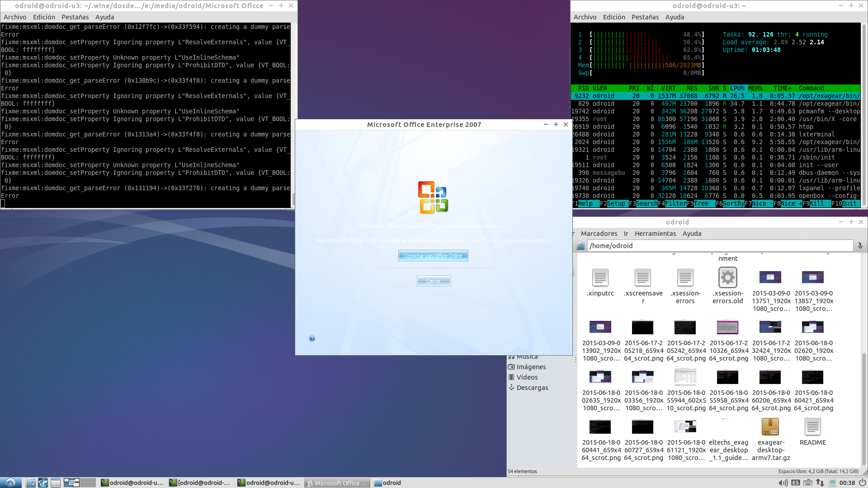Click the home folder icon beside path

coord(581,246)
